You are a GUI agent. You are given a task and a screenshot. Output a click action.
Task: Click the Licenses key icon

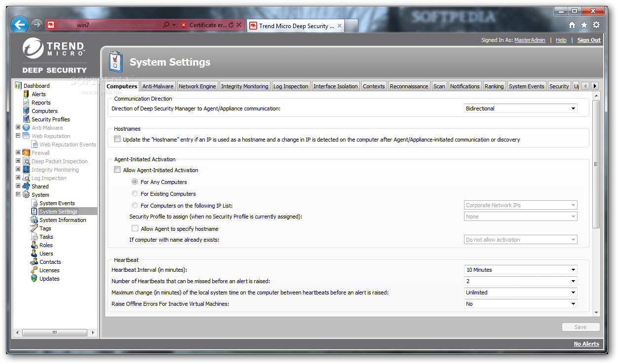[34, 270]
